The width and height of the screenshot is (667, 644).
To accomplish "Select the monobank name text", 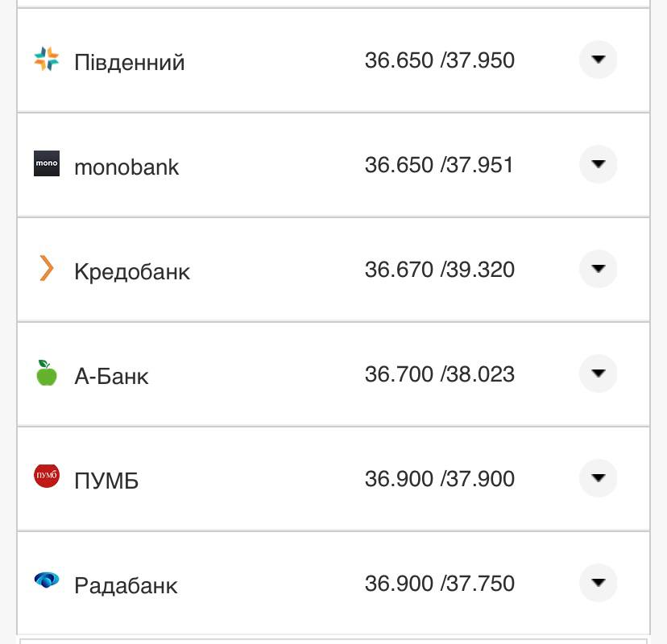I will pyautogui.click(x=126, y=167).
